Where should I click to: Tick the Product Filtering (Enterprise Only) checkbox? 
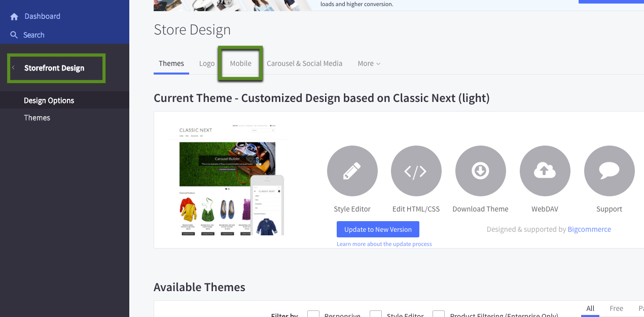tap(438, 314)
